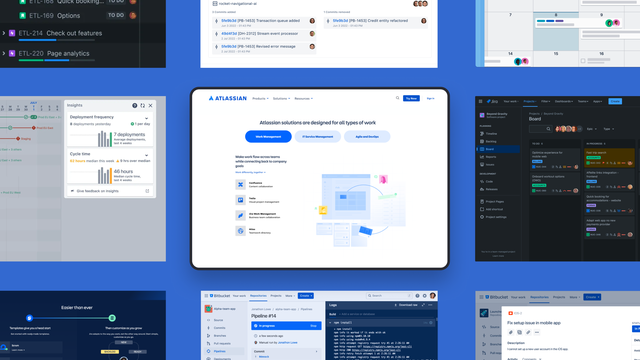Open the Resources dropdown on the Atlassian site
The width and height of the screenshot is (640, 360).
click(303, 99)
